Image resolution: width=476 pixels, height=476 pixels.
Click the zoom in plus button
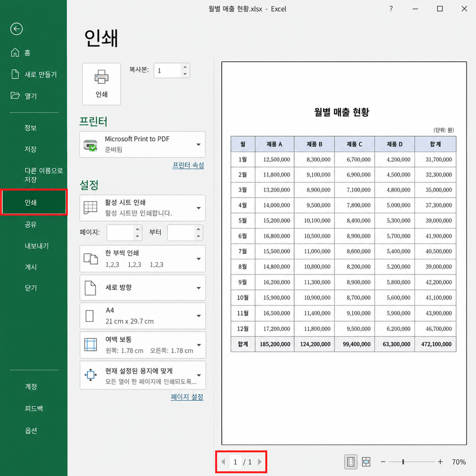point(440,462)
